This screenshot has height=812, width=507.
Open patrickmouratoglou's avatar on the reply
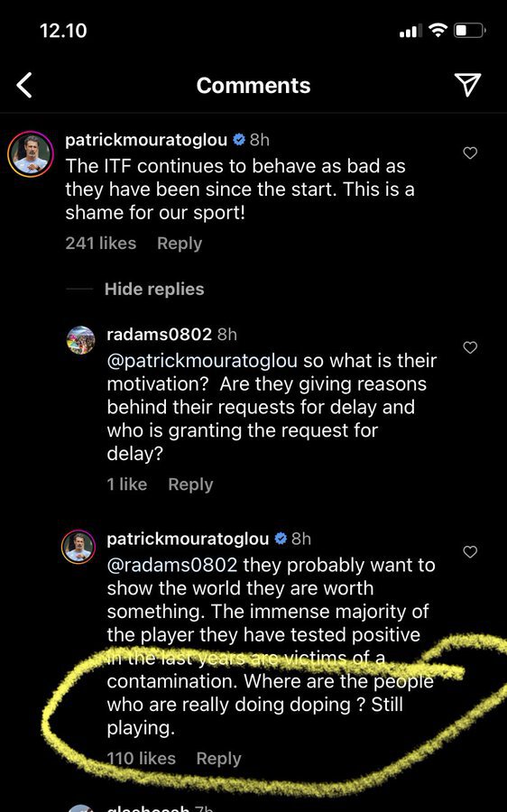tap(78, 547)
